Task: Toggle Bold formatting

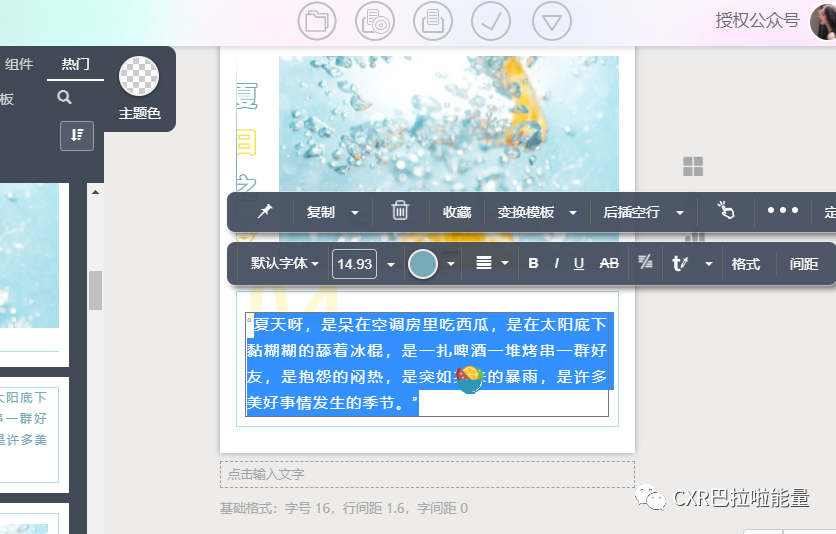Action: tap(533, 263)
